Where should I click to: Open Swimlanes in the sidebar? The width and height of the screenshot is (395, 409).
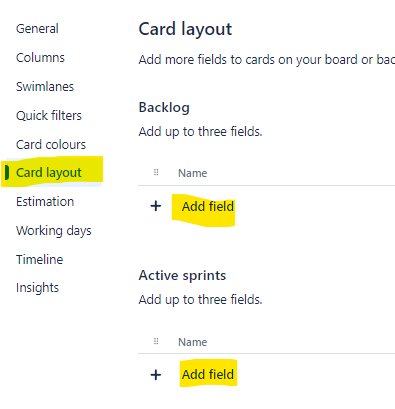45,87
